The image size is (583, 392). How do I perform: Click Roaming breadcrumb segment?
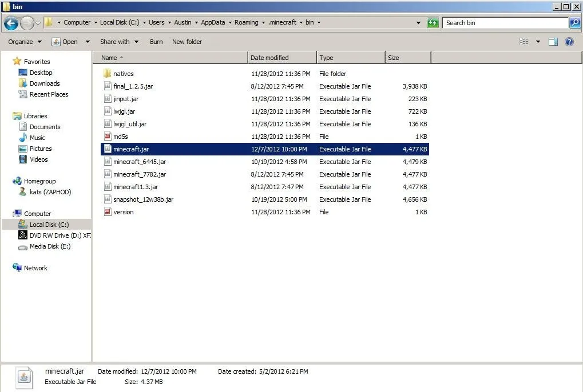[246, 23]
